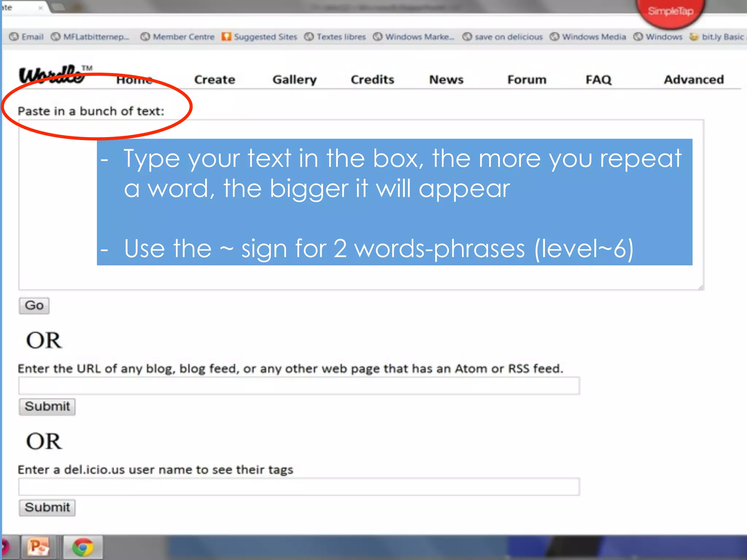Click Submit under the del.icio.us field
747x560 pixels.
tap(47, 507)
